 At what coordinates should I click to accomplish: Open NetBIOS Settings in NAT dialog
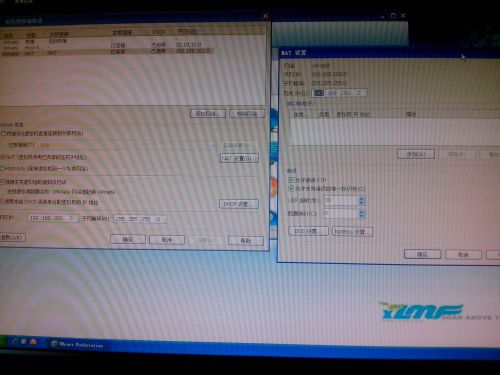click(352, 232)
